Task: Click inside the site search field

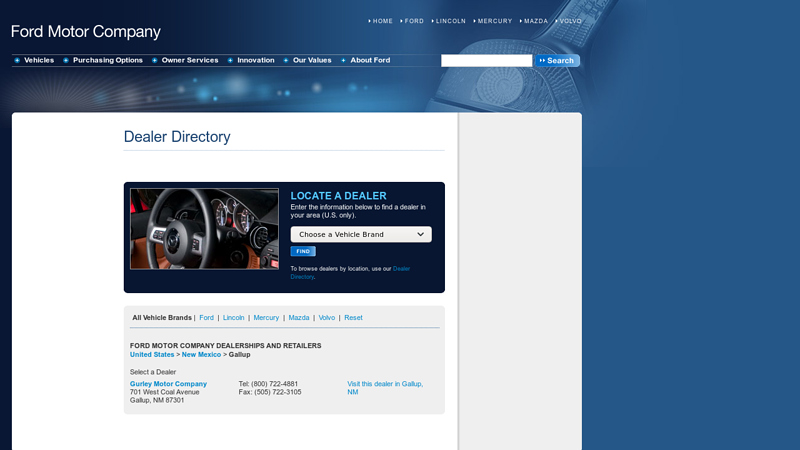Action: (x=486, y=61)
